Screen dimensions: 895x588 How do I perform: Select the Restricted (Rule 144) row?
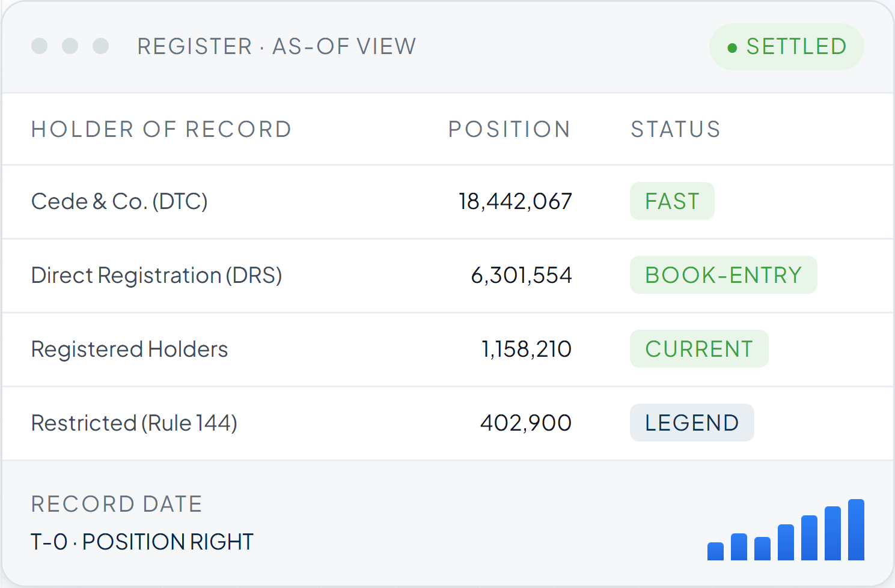coord(448,423)
